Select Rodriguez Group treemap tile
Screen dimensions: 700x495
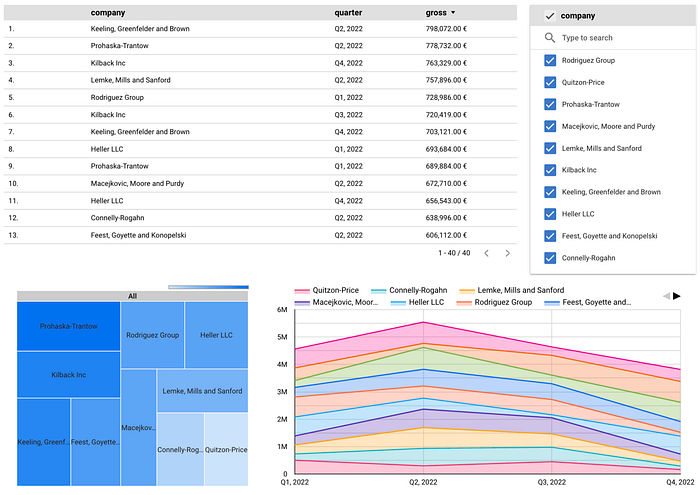tap(152, 335)
